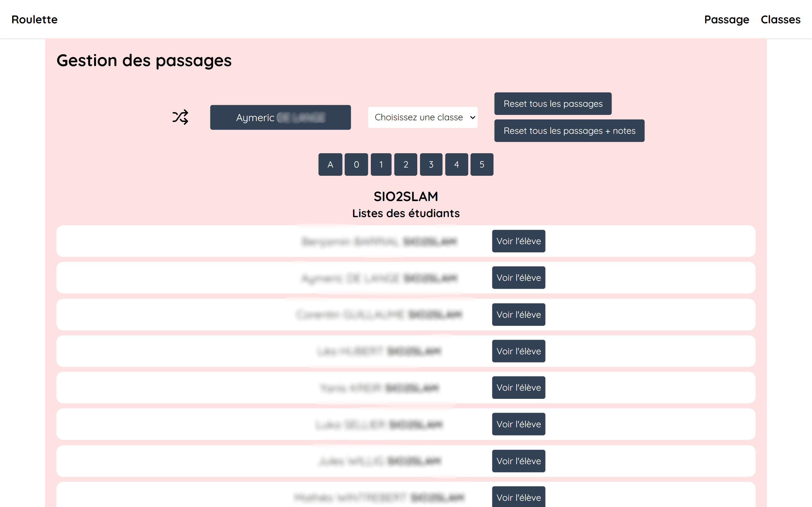
Task: Go to the Roulette home page
Action: pos(34,19)
